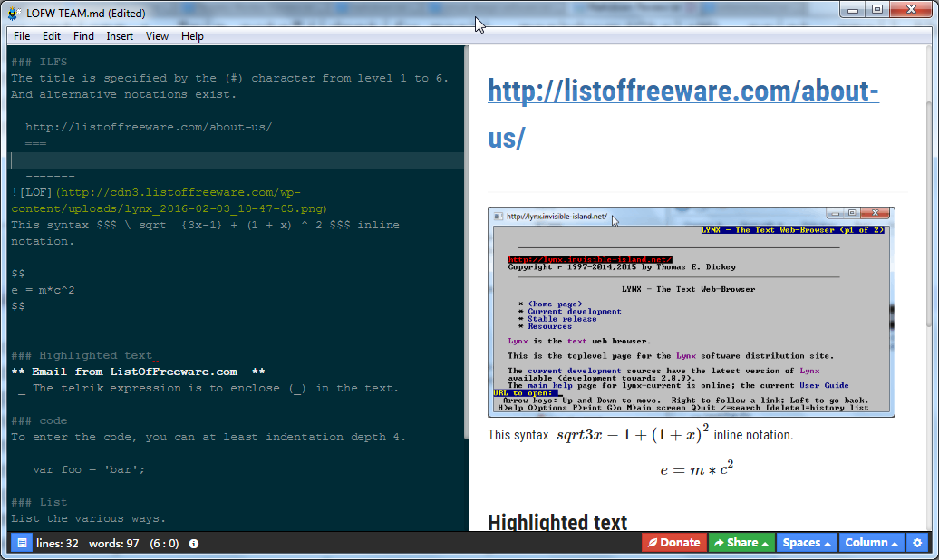Image resolution: width=939 pixels, height=560 pixels.
Task: Show document info via the info icon
Action: pos(193,543)
